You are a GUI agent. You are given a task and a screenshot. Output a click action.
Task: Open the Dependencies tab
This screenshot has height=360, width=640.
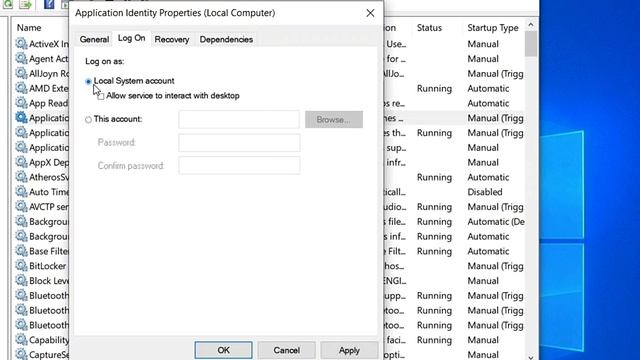[x=226, y=39]
